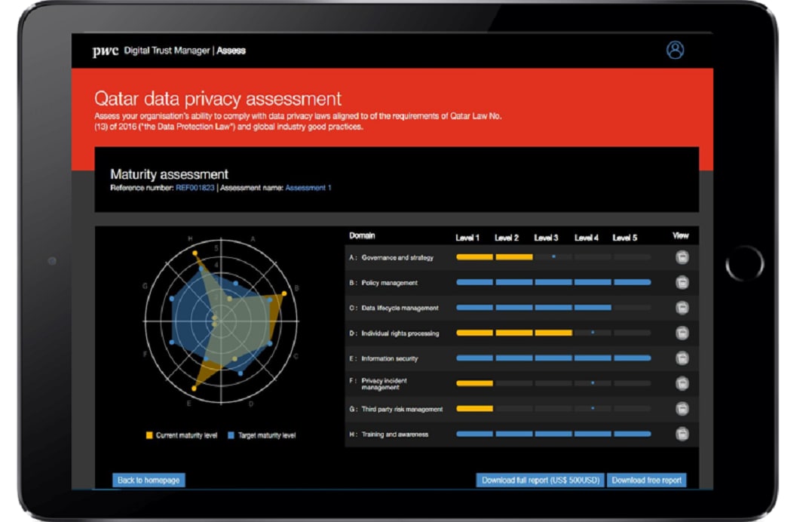
Task: Open view icon for Data lifecycle management
Action: coord(682,308)
